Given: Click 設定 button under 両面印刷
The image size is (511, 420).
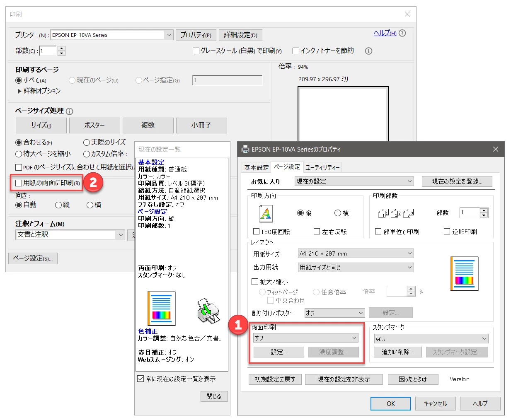Looking at the screenshot, I should click(x=279, y=352).
